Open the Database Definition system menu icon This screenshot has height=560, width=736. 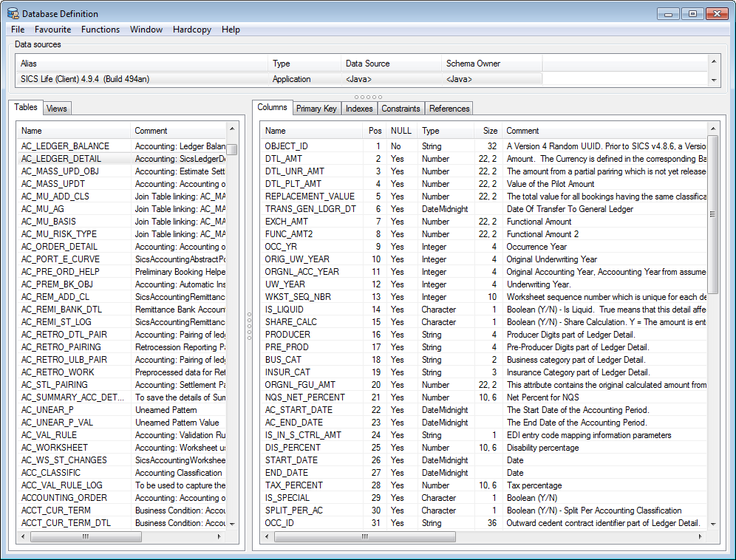click(12, 13)
